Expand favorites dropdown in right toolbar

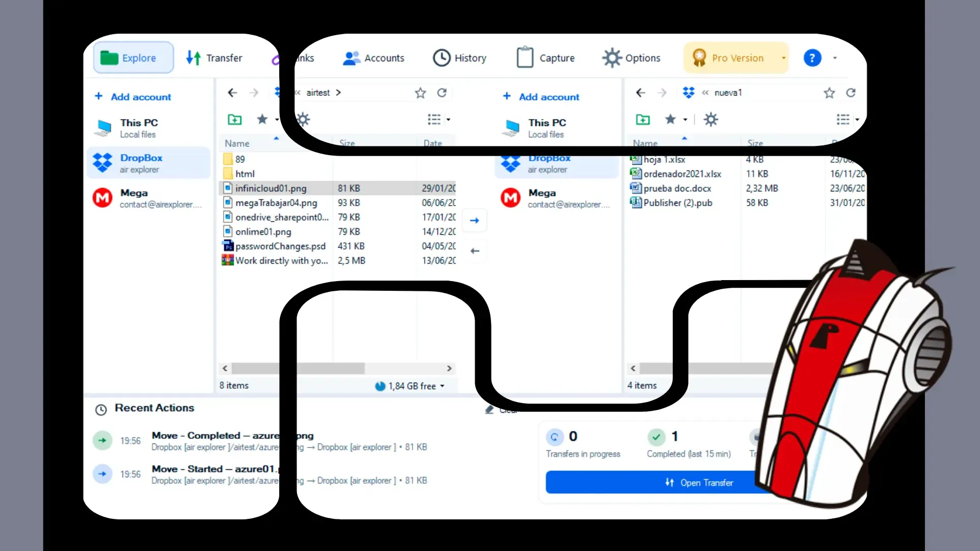pyautogui.click(x=685, y=119)
